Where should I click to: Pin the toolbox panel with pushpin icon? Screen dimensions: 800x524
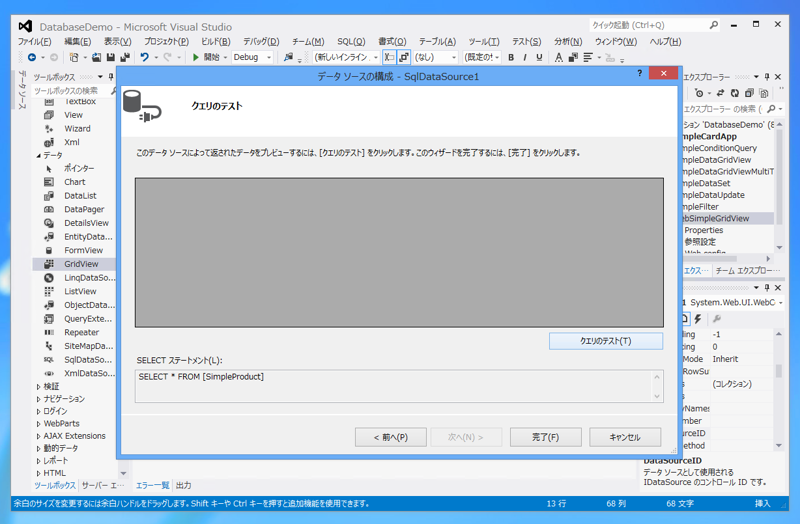pos(111,77)
